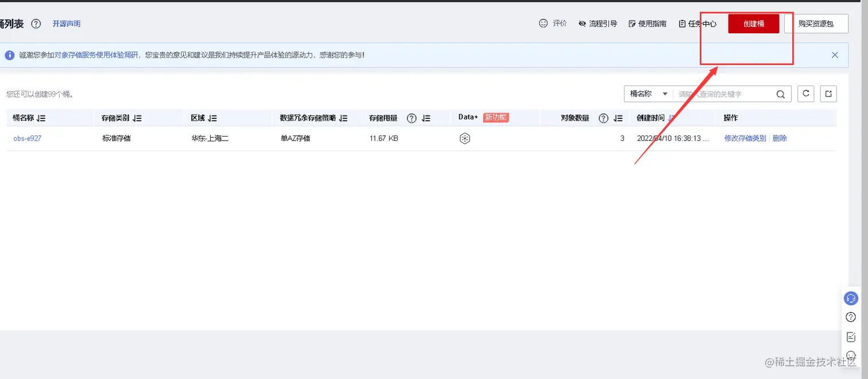
Task: Open the 对象存储服务使用体验调研 survey link
Action: 96,55
